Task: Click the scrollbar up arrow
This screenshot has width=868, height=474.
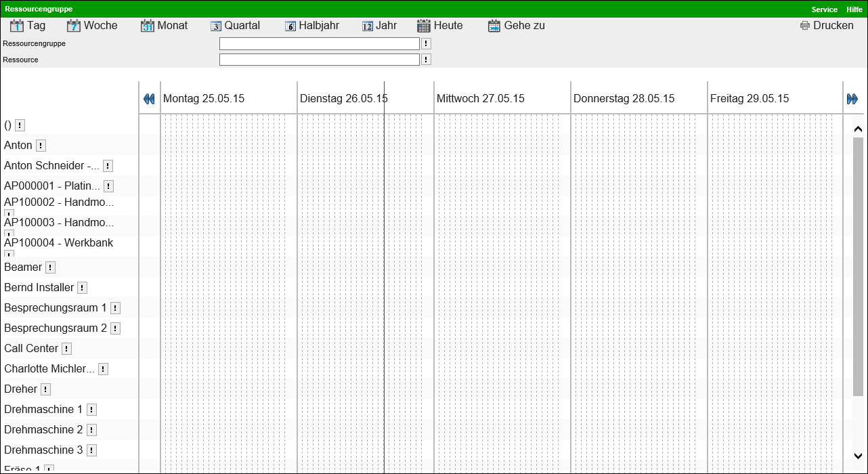Action: (x=858, y=129)
